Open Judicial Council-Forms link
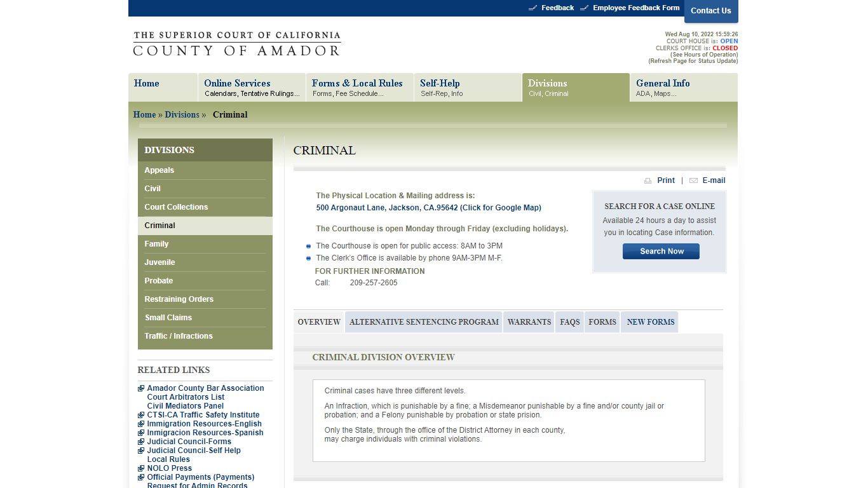 pos(189,442)
